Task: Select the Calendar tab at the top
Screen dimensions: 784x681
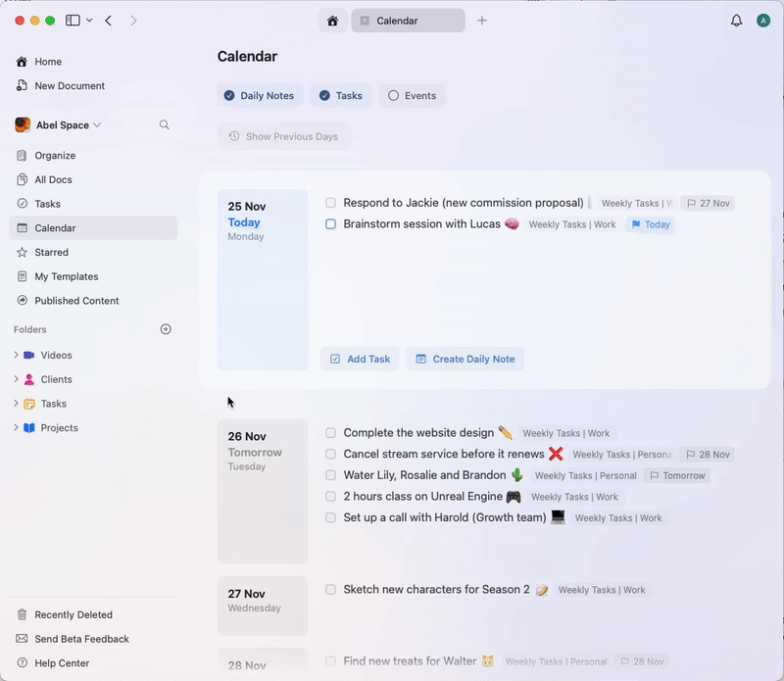Action: [408, 20]
